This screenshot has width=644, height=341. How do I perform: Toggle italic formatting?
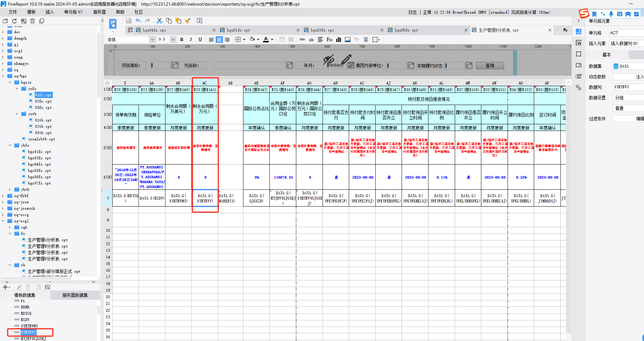pyautogui.click(x=191, y=40)
